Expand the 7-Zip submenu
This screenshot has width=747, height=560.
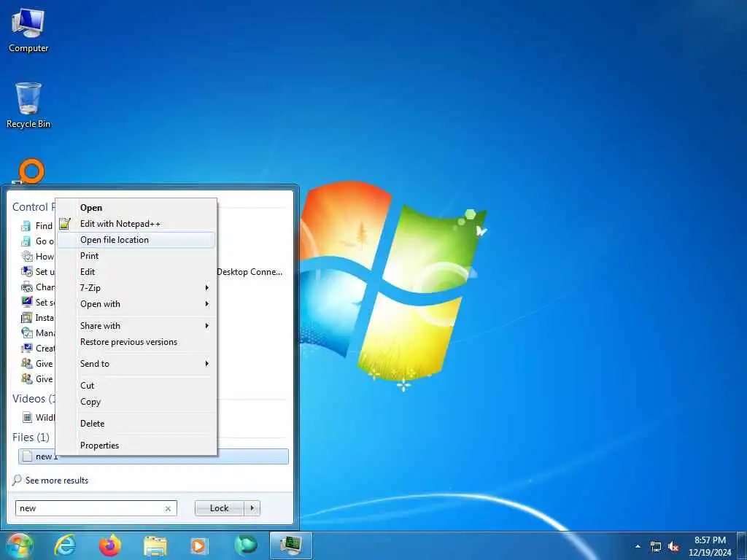coord(136,287)
